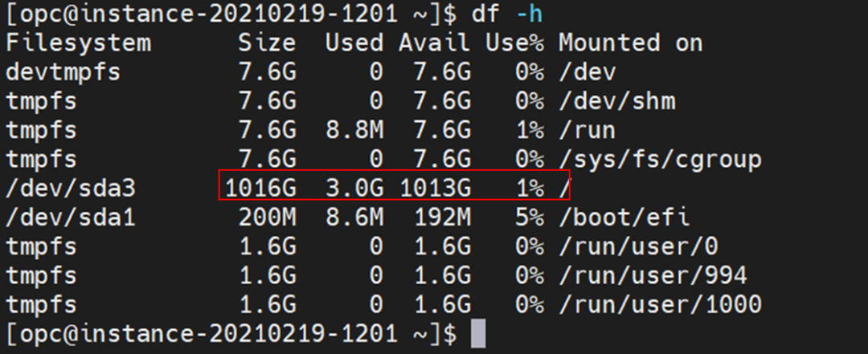Viewport: 868px width, 354px height.
Task: Click the '/run/user/994' mount point
Action: [x=653, y=275]
